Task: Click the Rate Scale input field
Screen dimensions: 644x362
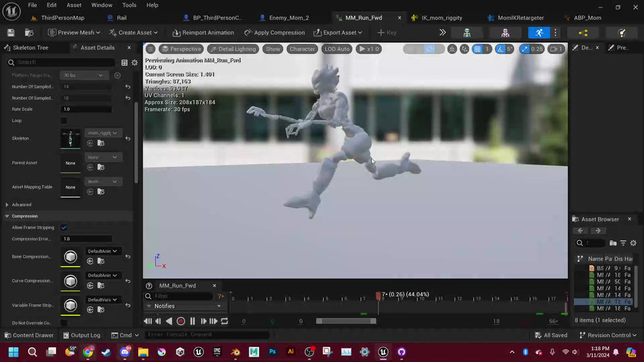Action: tap(86, 109)
